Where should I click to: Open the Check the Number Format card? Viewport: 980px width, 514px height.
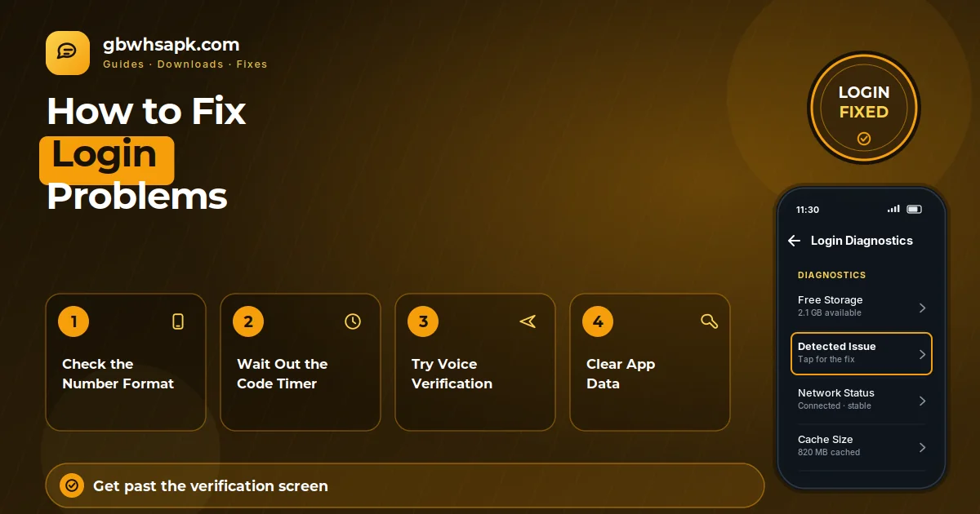point(126,362)
